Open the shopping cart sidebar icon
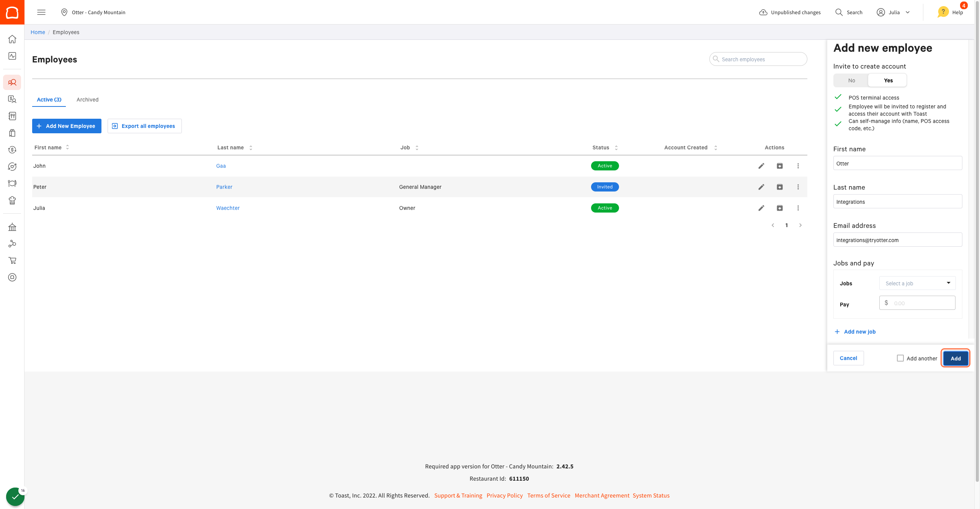 point(12,260)
